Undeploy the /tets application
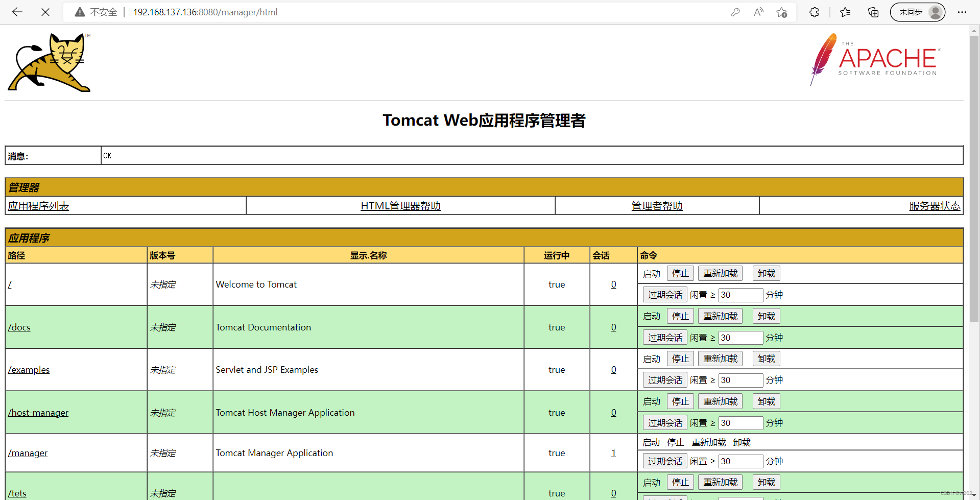980x500 pixels. [x=767, y=483]
